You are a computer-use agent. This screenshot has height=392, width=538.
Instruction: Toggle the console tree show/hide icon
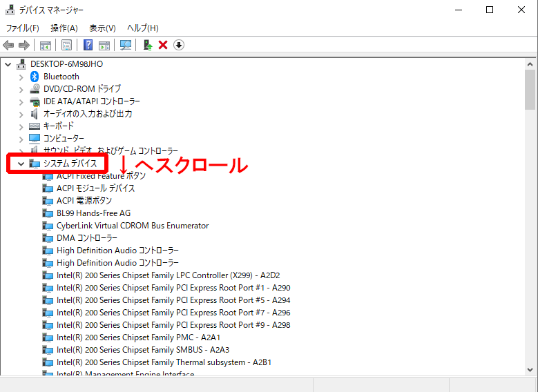coord(46,45)
